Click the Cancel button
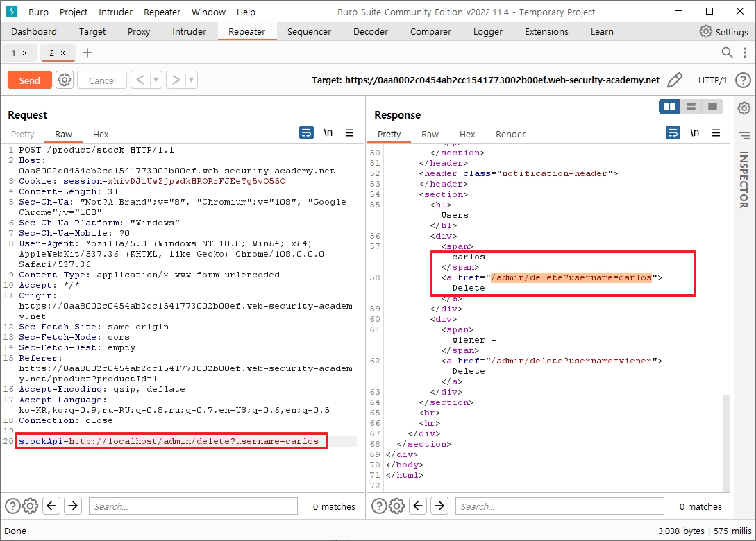756x541 pixels. pos(102,80)
